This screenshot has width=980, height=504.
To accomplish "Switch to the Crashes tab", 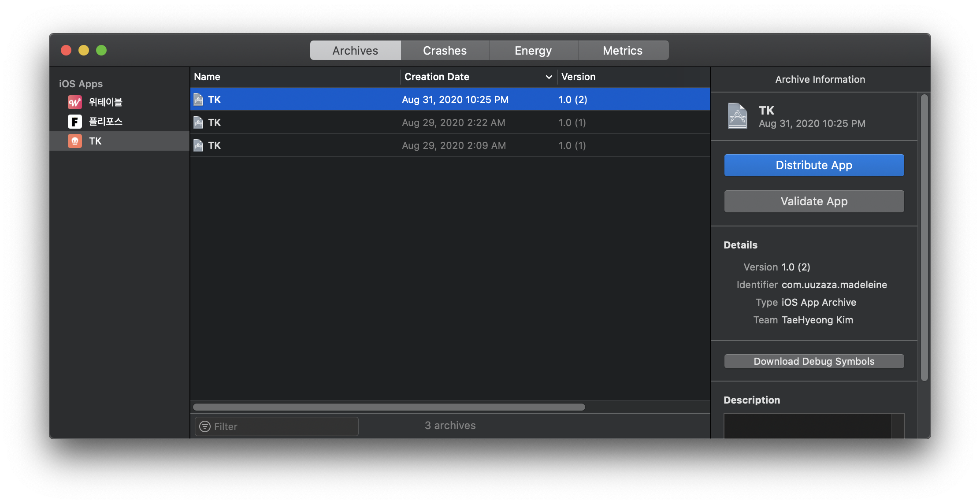I will tap(445, 51).
